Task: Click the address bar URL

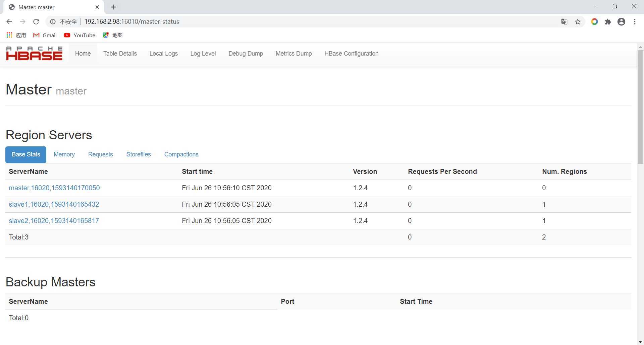Action: coord(132,21)
